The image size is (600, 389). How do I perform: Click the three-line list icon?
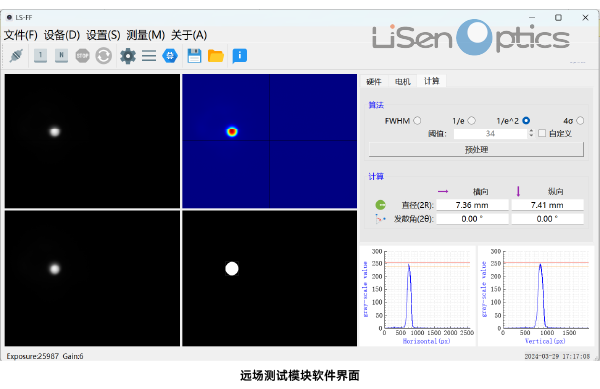tap(149, 56)
